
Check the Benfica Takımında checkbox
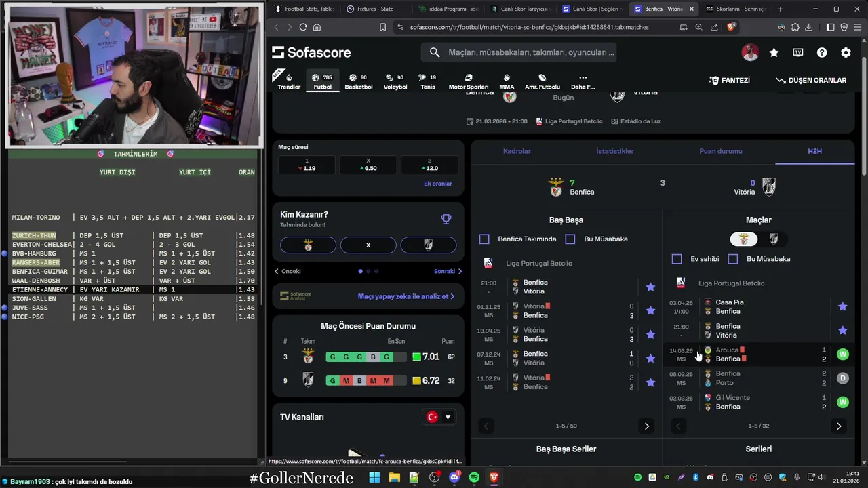click(484, 239)
